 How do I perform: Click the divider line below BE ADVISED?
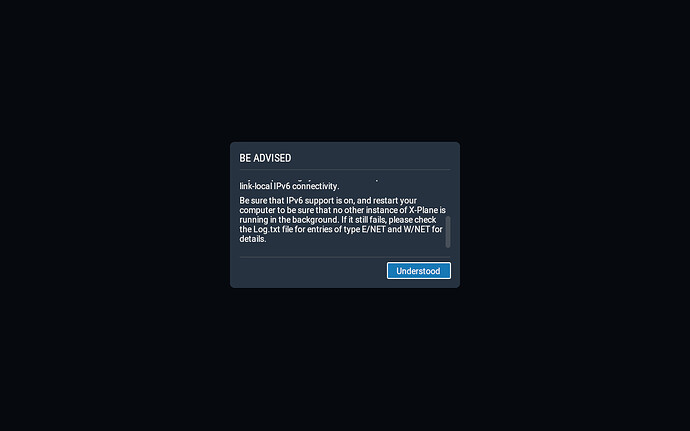345,169
